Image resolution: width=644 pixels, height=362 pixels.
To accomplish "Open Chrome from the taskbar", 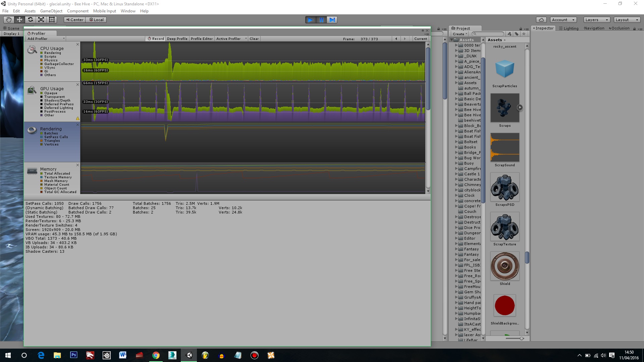I will 156,355.
